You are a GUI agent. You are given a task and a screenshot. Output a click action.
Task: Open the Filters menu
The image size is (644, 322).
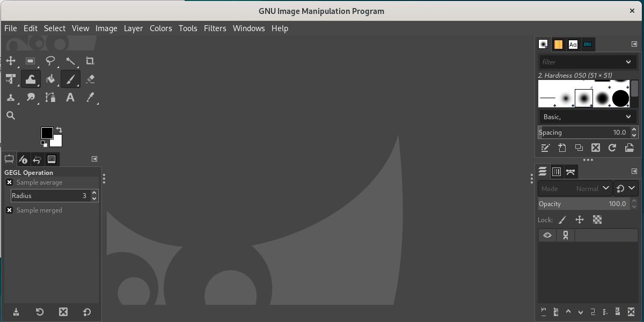[215, 28]
